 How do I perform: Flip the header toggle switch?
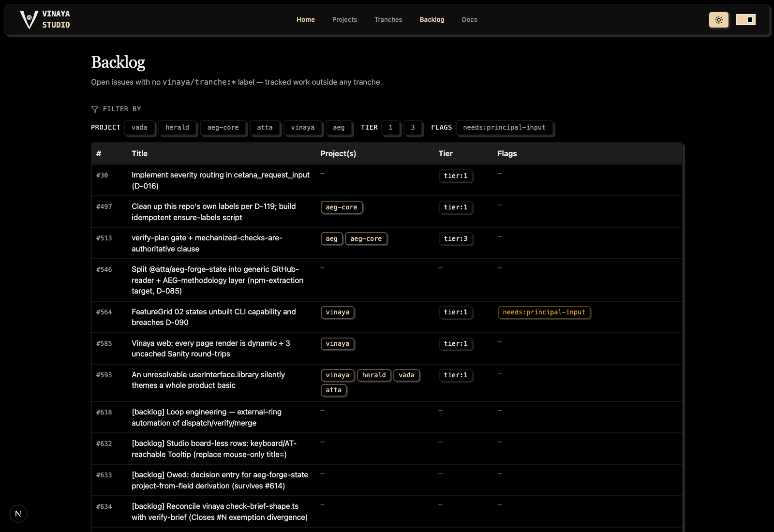tap(746, 19)
